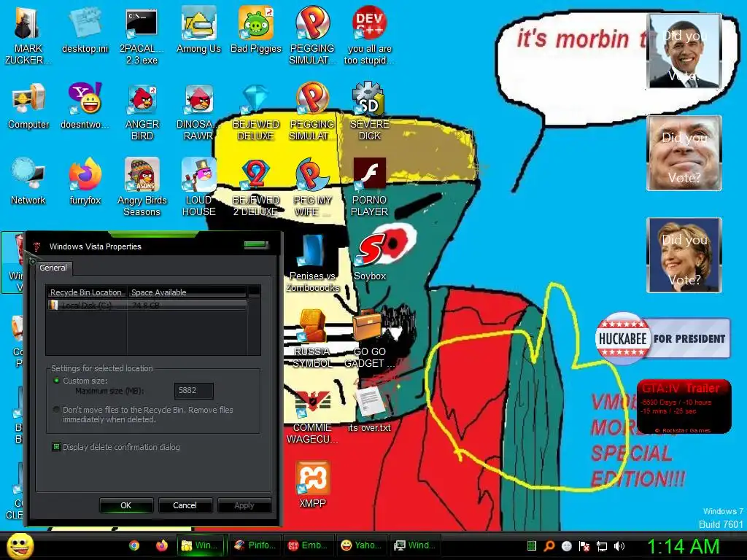Launch Chrome from the taskbar

tap(134, 545)
